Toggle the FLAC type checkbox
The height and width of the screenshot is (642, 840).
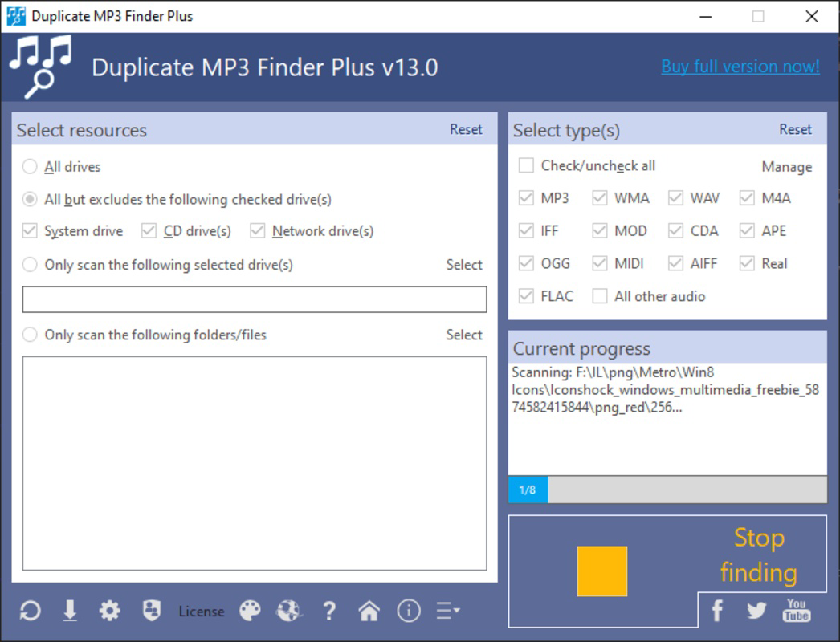pos(526,296)
